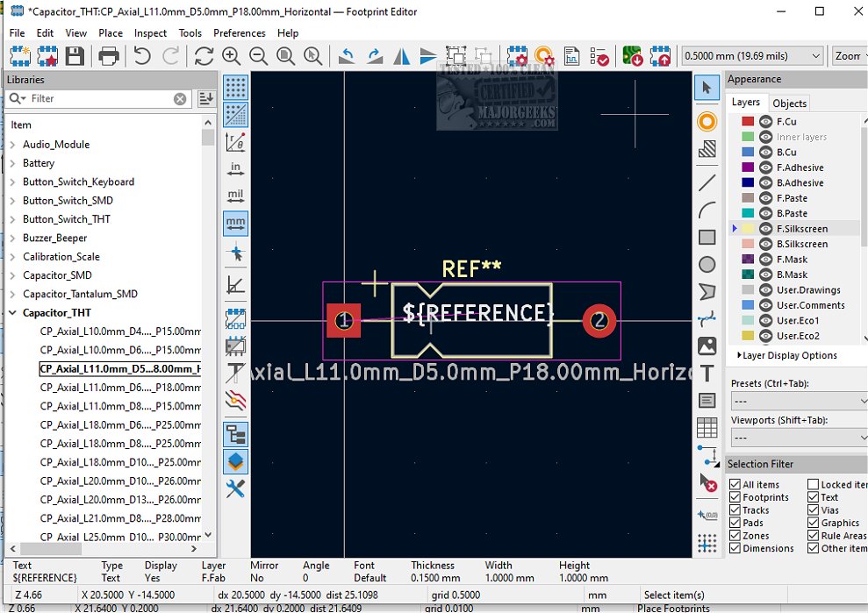Click the F.Silkscreen color swatch
The width and height of the screenshot is (868, 613).
tap(748, 229)
